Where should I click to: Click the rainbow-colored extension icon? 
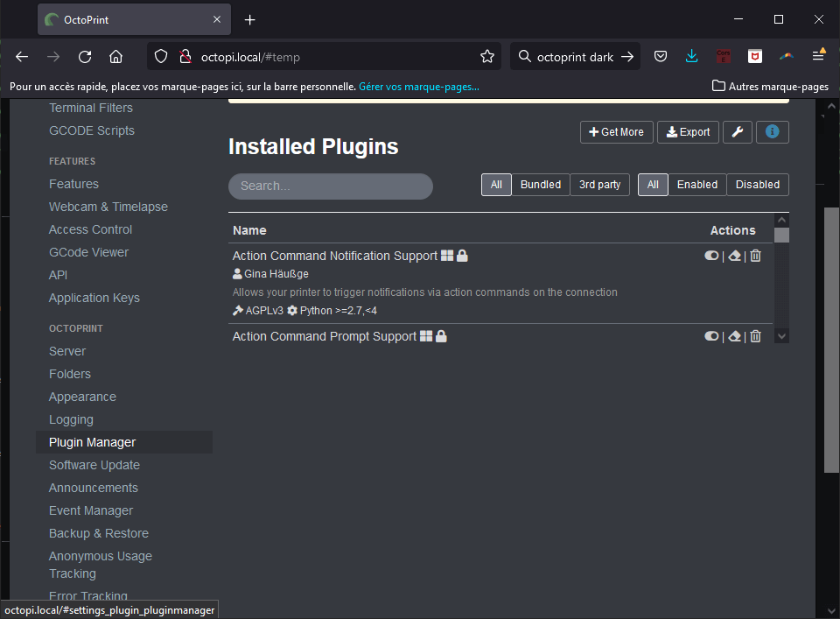click(787, 56)
